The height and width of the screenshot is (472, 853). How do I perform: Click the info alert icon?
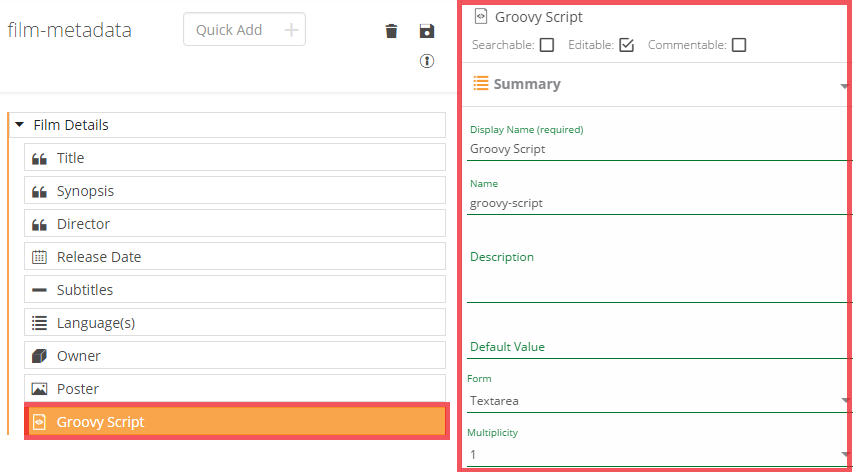point(427,61)
